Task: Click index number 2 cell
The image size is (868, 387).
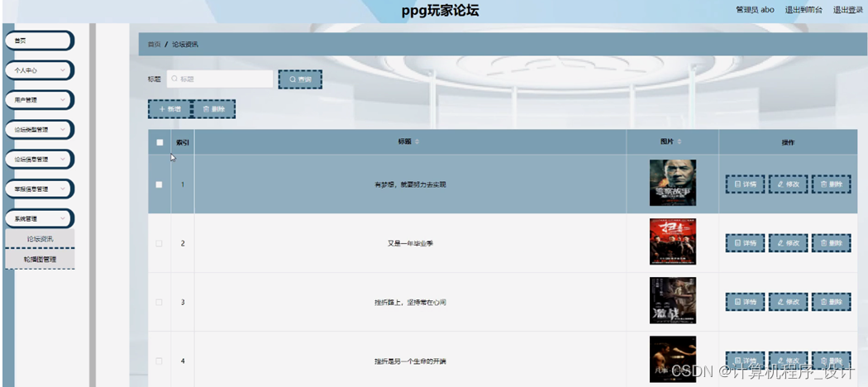Action: pos(183,244)
